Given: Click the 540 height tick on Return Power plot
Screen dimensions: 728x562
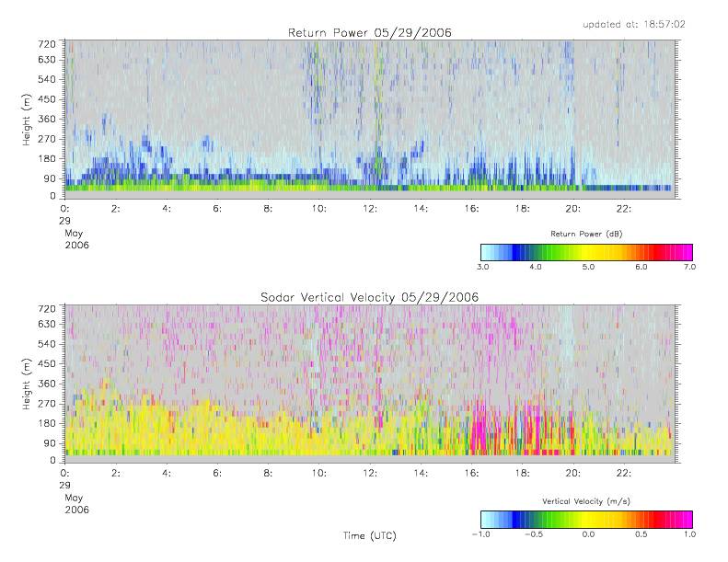Looking at the screenshot, I should (47, 79).
